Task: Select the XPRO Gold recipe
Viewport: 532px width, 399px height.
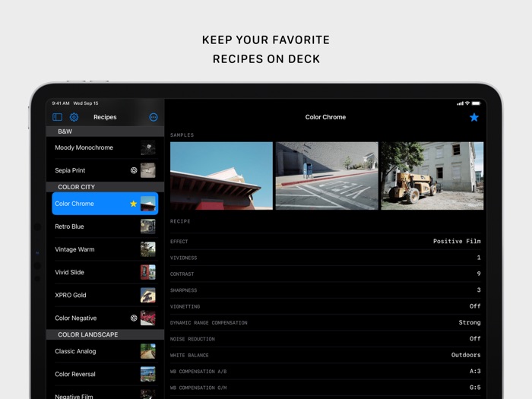Action: 105,295
